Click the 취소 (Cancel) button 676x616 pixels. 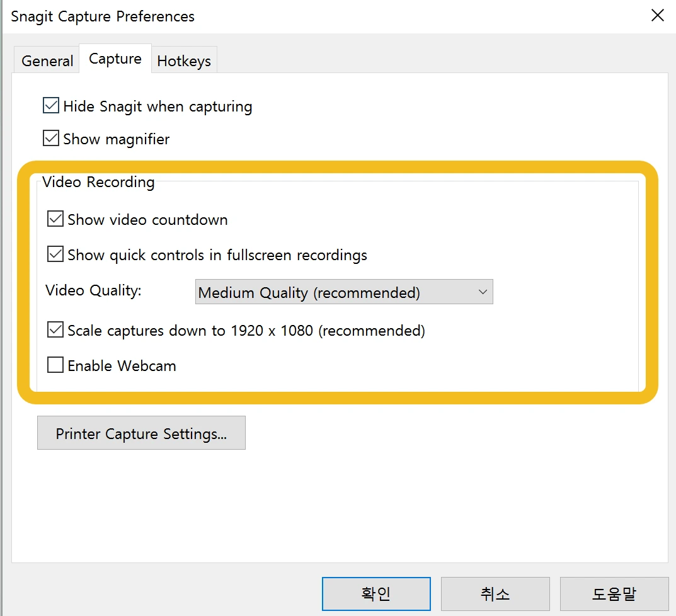click(495, 593)
